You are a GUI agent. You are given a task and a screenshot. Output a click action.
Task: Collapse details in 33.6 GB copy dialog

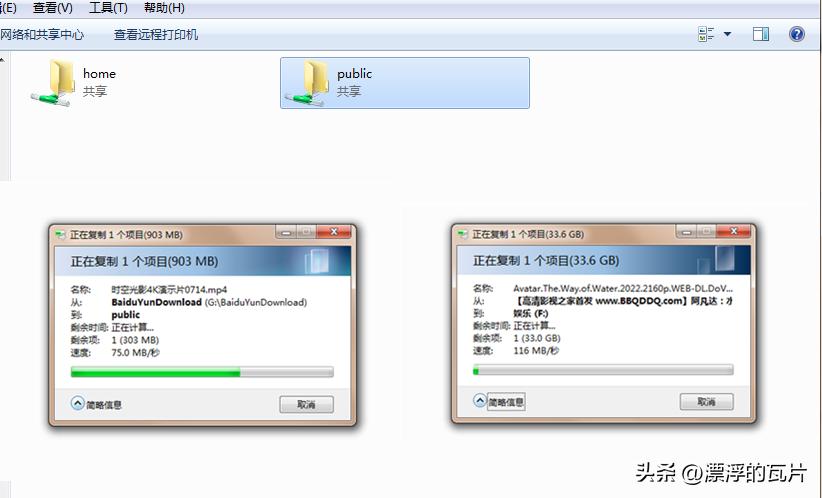click(499, 402)
